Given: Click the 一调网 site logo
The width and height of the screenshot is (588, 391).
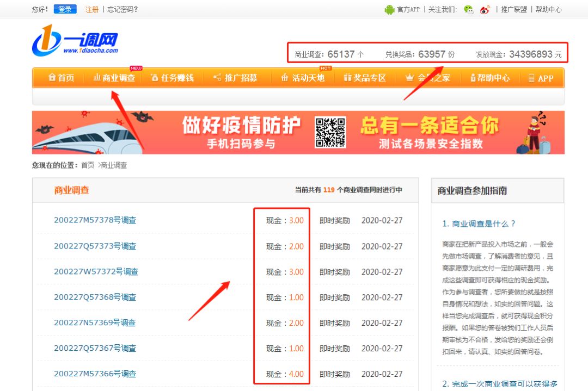Looking at the screenshot, I should coord(75,40).
